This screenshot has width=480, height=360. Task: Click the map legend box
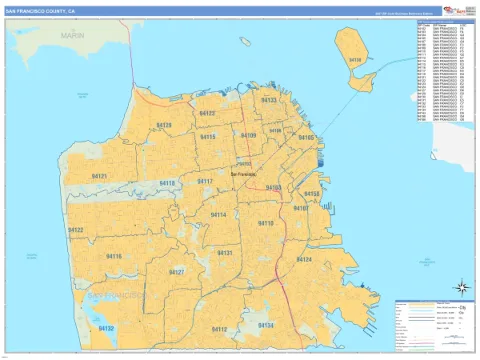[435, 326]
